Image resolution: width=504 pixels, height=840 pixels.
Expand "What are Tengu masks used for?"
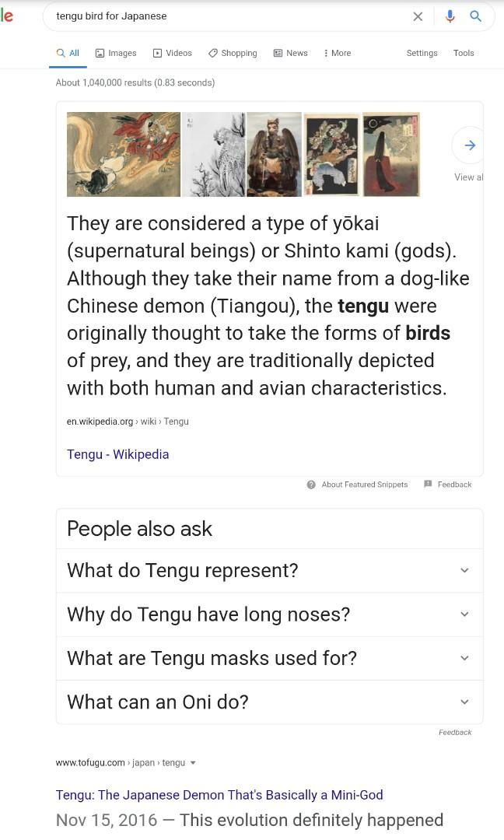point(464,658)
